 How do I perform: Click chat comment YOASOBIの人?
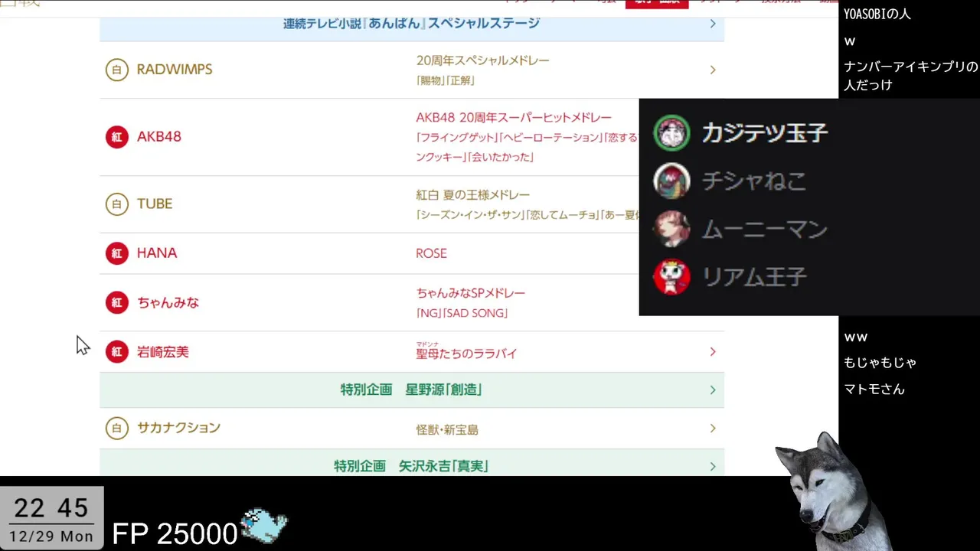[877, 14]
